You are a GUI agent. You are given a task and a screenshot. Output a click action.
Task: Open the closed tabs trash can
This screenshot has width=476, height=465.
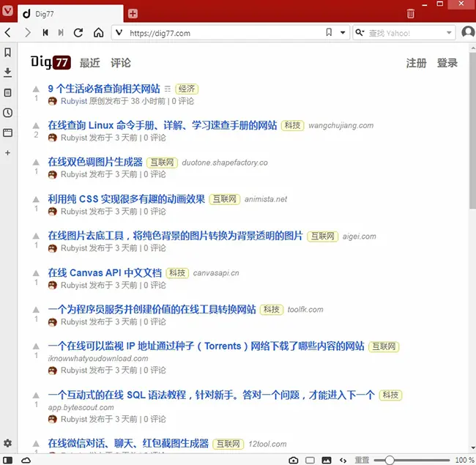(410, 14)
